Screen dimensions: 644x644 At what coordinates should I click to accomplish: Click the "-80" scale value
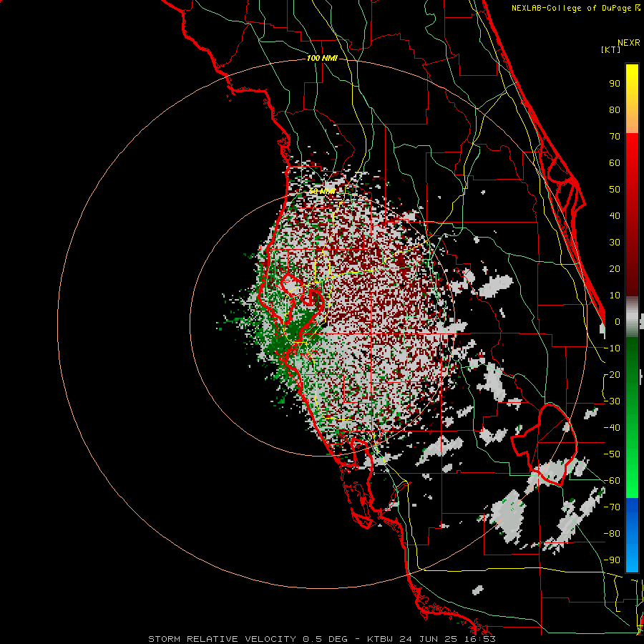click(x=612, y=534)
